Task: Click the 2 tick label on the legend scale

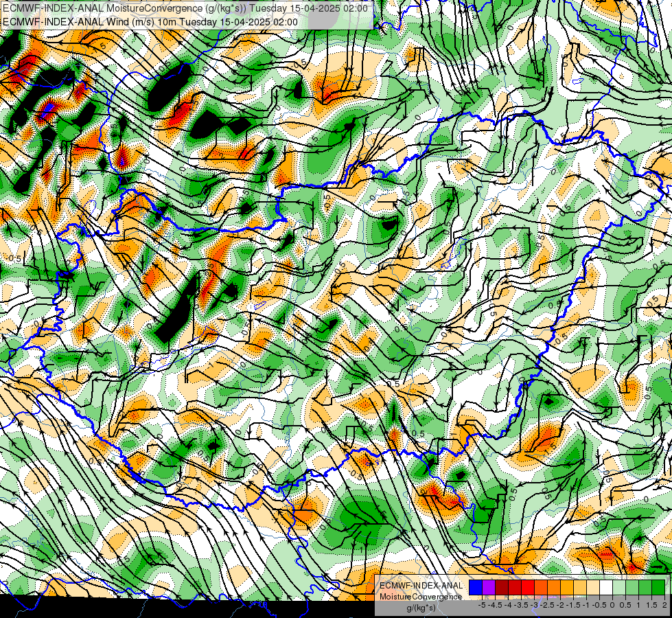Action: pos(664,605)
